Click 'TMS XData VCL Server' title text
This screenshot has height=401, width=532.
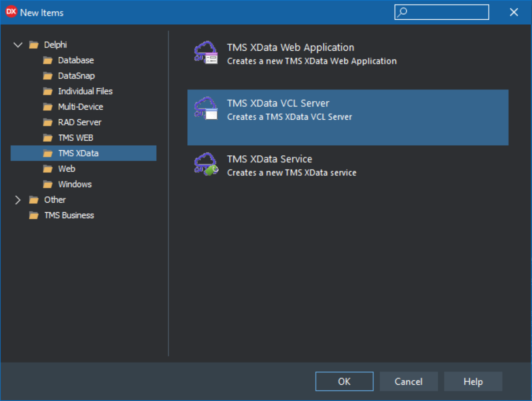pyautogui.click(x=278, y=103)
